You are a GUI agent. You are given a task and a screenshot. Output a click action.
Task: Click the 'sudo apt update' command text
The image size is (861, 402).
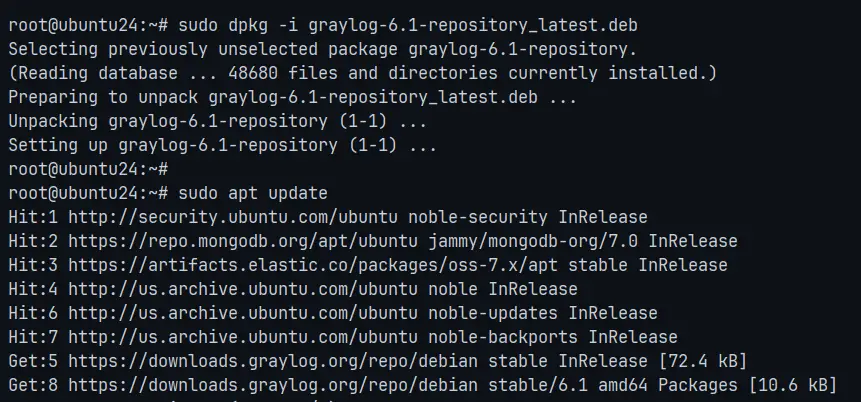point(253,193)
